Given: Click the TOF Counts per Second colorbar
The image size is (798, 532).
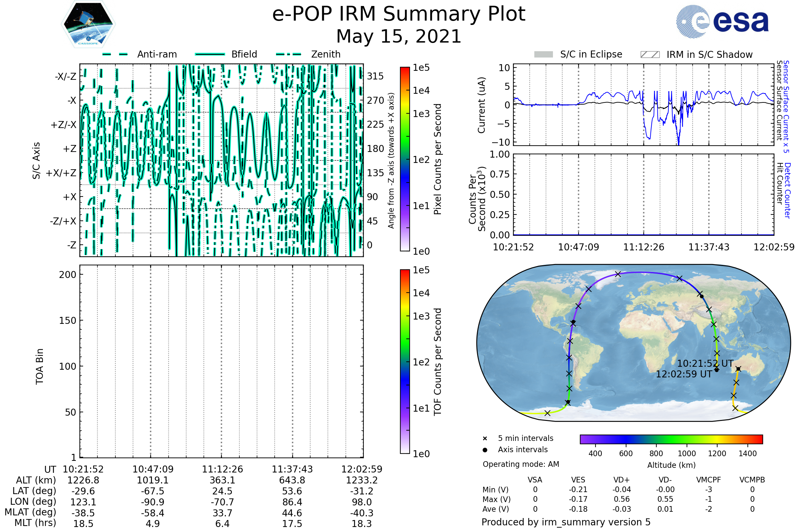Looking at the screenshot, I should coord(405,362).
